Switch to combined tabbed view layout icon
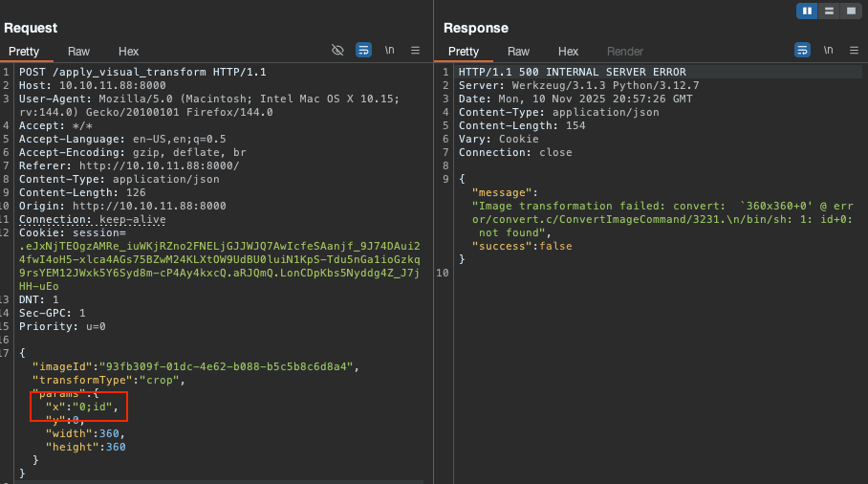Viewport: 868px width, 484px height. (850, 11)
